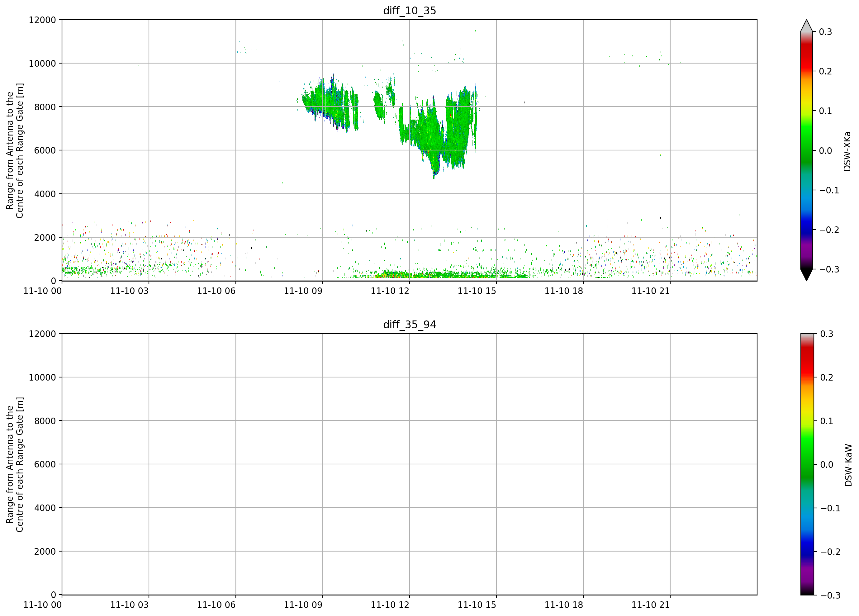This screenshot has height=616, width=859.
Task: Click the 4000 y-tick in diff_35_94 plot
Action: pos(45,508)
